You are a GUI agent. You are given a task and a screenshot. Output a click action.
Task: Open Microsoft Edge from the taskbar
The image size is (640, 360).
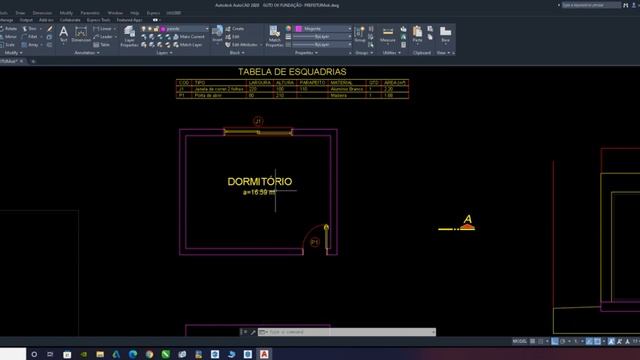click(x=133, y=354)
